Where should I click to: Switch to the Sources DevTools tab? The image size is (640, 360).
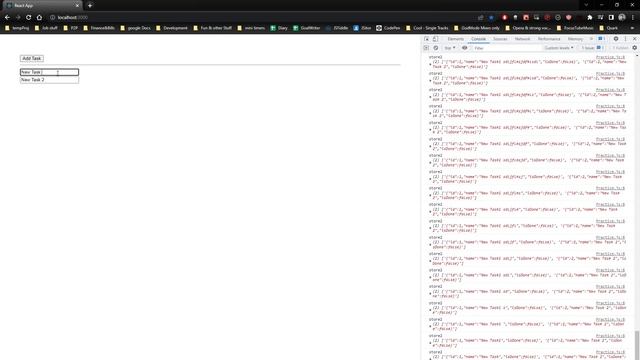click(x=500, y=39)
